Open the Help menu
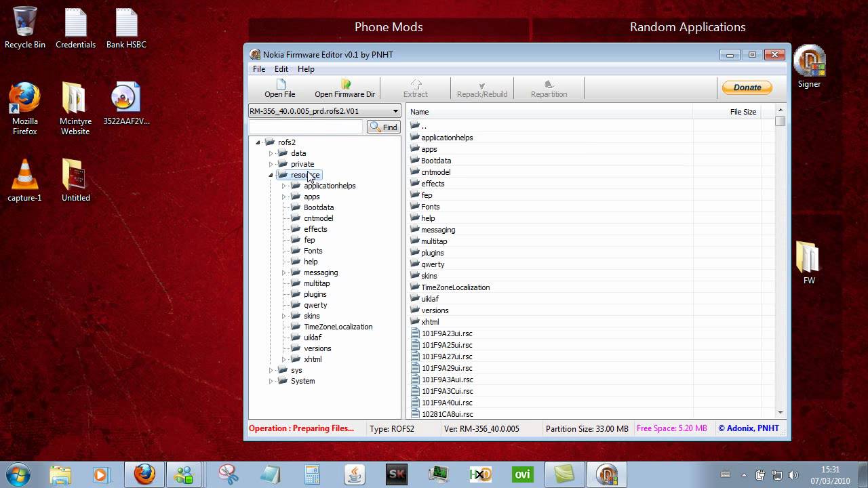The image size is (868, 488). pos(306,69)
